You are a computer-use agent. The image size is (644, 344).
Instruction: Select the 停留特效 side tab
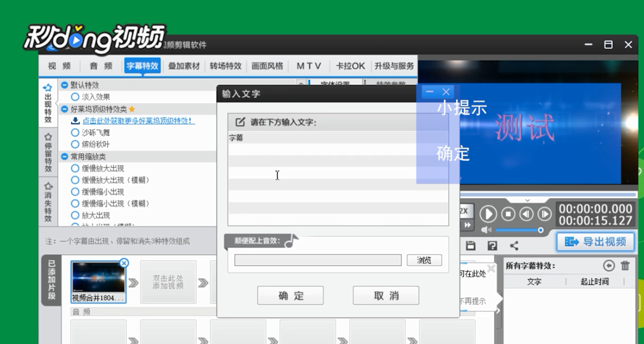[48, 152]
